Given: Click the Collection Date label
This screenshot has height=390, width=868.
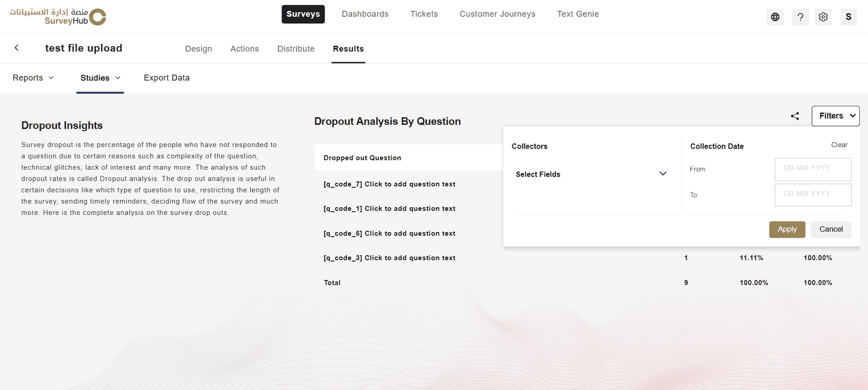Looking at the screenshot, I should [x=717, y=146].
